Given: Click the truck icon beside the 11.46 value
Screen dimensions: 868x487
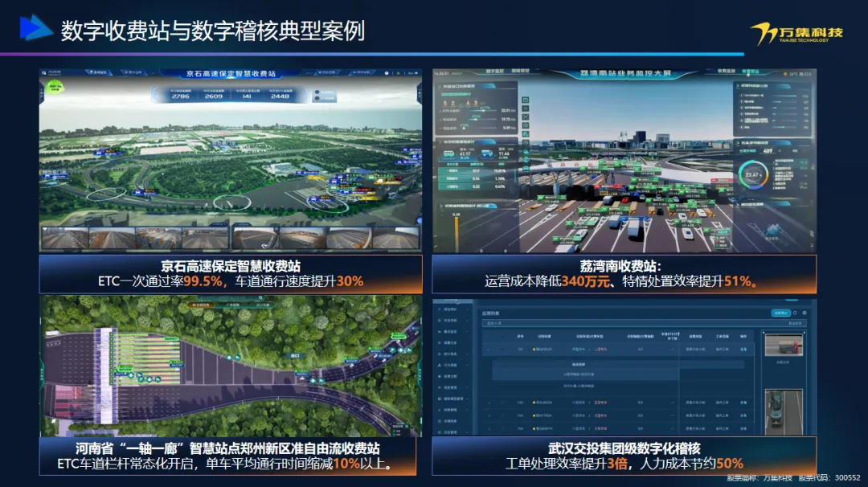Looking at the screenshot, I should [x=487, y=153].
